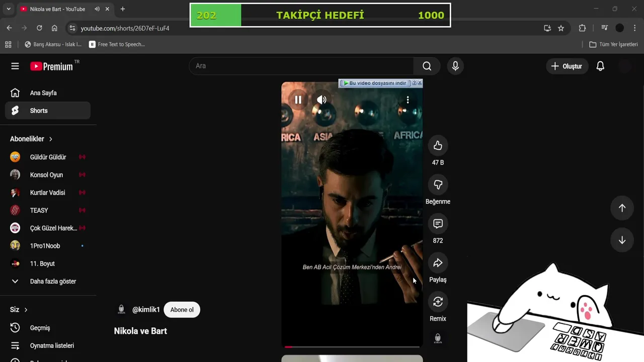Open Tüm Yer İşaretleri folder
This screenshot has height=362, width=644.
click(x=613, y=44)
